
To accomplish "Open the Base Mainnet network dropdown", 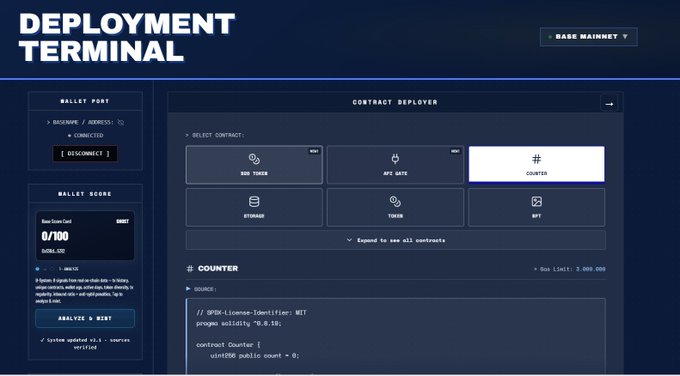I will point(588,37).
